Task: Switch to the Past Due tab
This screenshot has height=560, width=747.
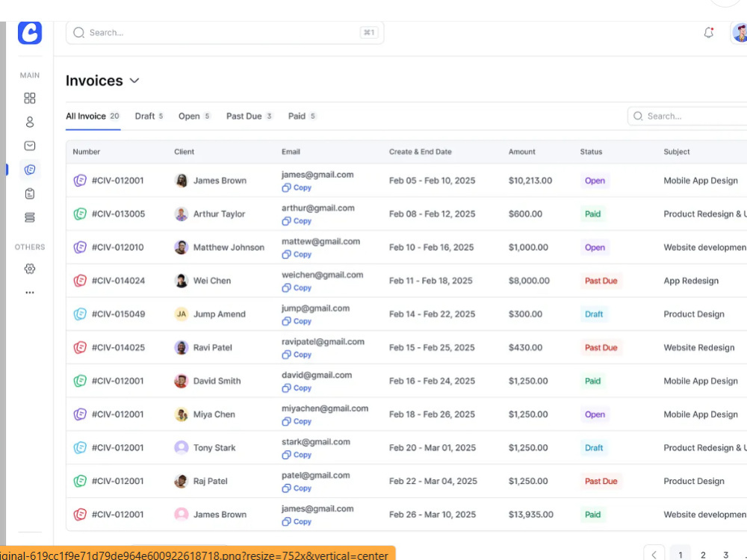Action: pos(249,116)
